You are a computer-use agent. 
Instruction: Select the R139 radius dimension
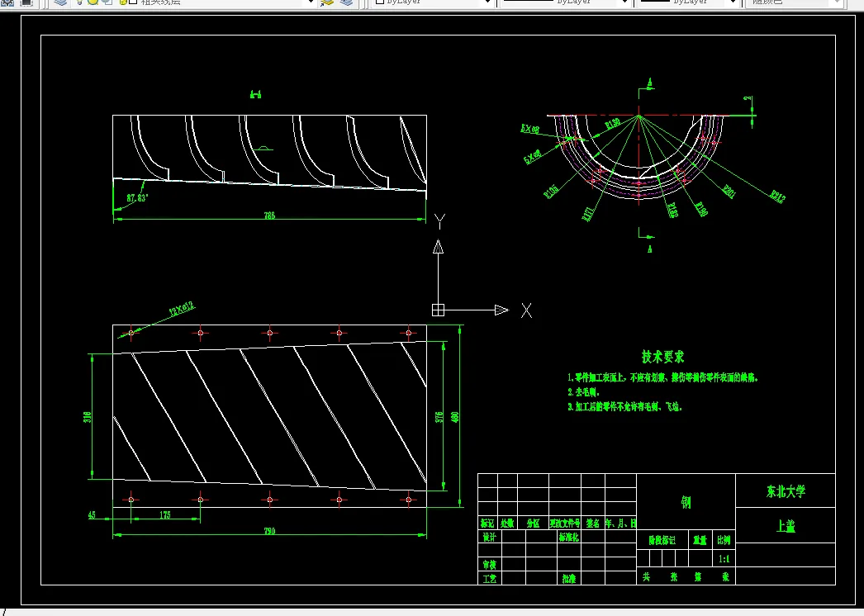click(613, 124)
